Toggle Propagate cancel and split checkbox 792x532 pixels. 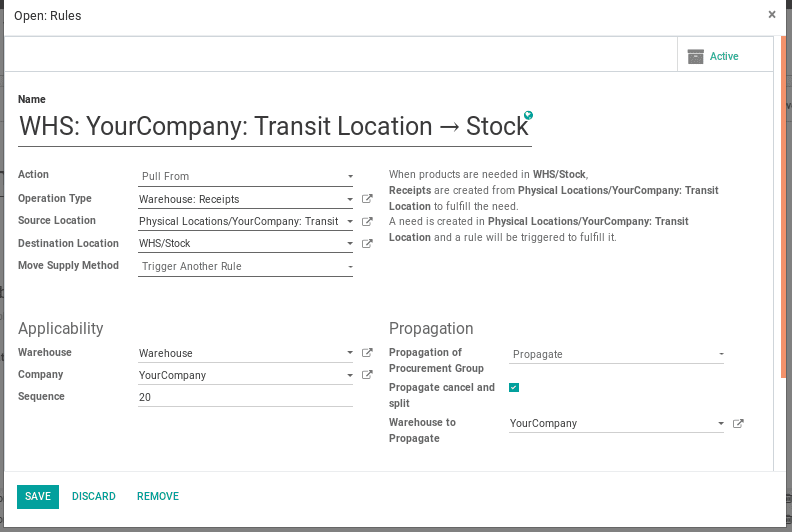pyautogui.click(x=514, y=388)
